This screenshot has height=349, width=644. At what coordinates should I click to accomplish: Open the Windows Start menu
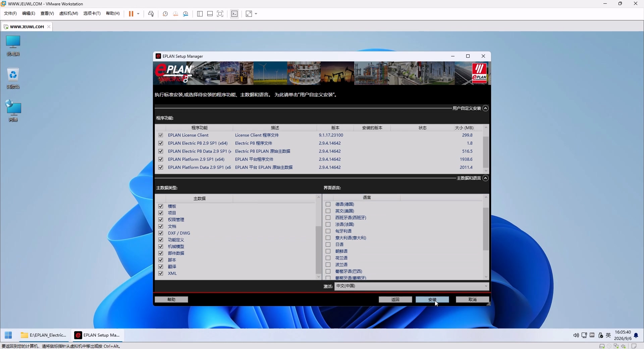coord(8,335)
